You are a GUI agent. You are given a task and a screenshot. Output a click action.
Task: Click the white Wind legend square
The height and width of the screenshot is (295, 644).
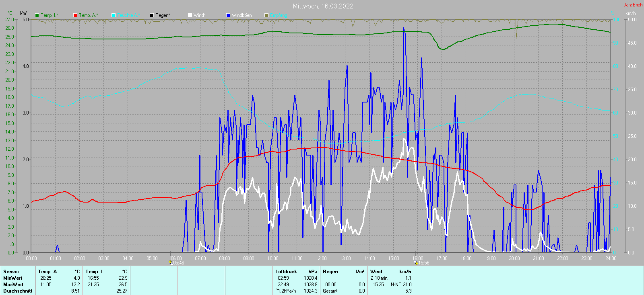(x=190, y=15)
